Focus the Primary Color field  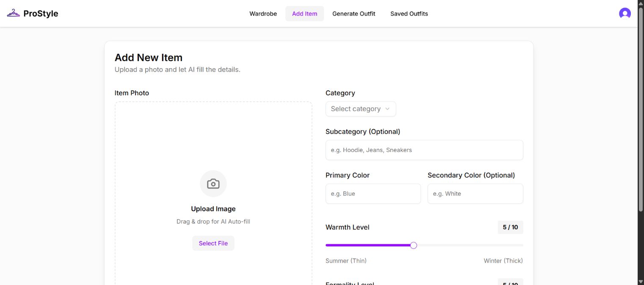click(373, 194)
